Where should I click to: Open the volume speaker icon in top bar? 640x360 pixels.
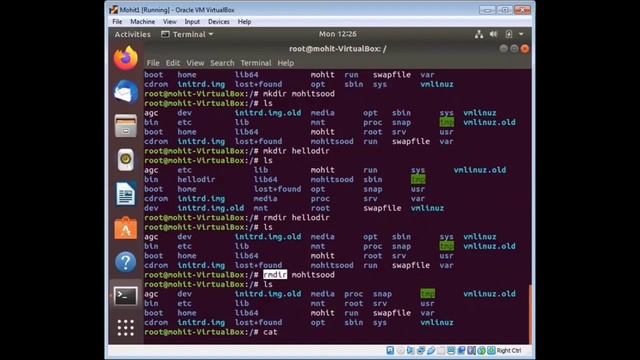click(494, 34)
